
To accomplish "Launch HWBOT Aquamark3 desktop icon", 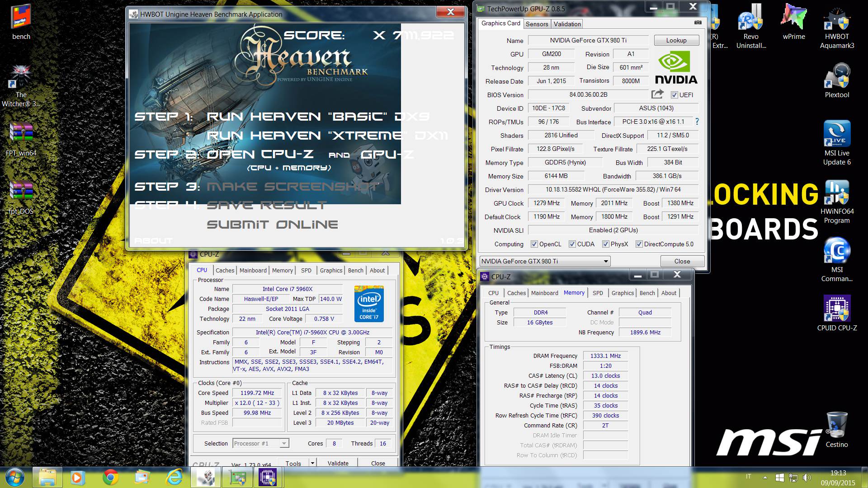I will pos(837,27).
